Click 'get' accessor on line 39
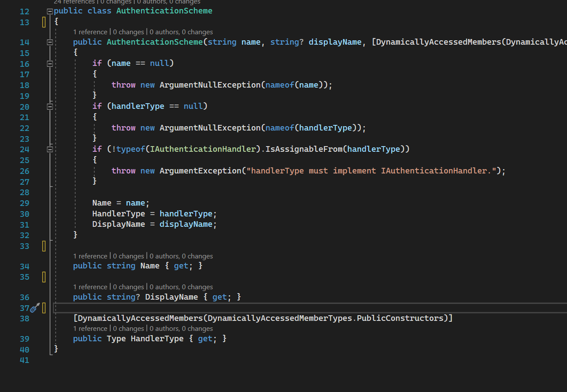The image size is (567, 392). (205, 339)
